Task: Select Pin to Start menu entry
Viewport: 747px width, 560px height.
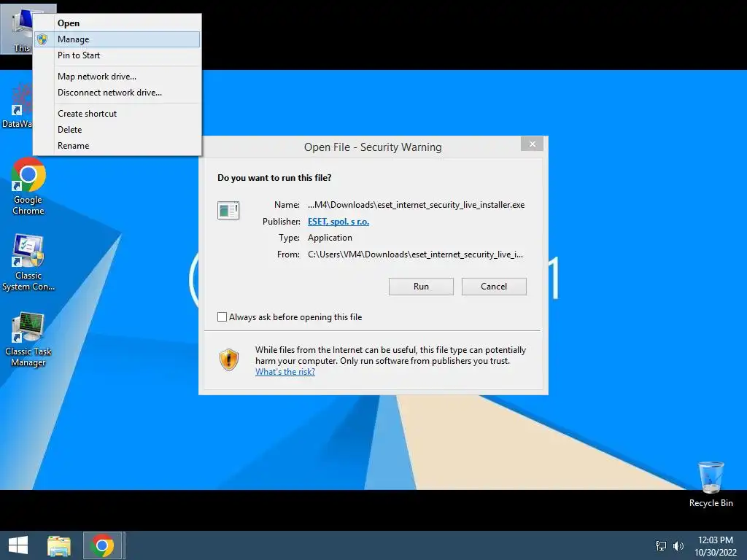Action: 117,55
